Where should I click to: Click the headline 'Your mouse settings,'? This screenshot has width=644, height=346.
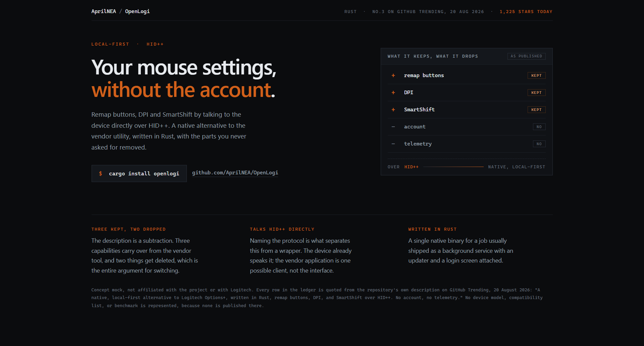click(184, 68)
